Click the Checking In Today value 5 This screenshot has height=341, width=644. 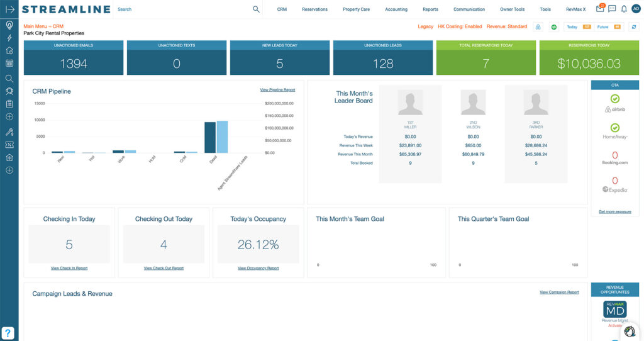coord(69,245)
